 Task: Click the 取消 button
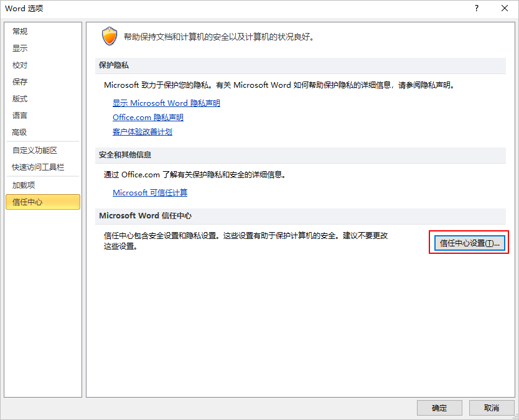coord(492,408)
